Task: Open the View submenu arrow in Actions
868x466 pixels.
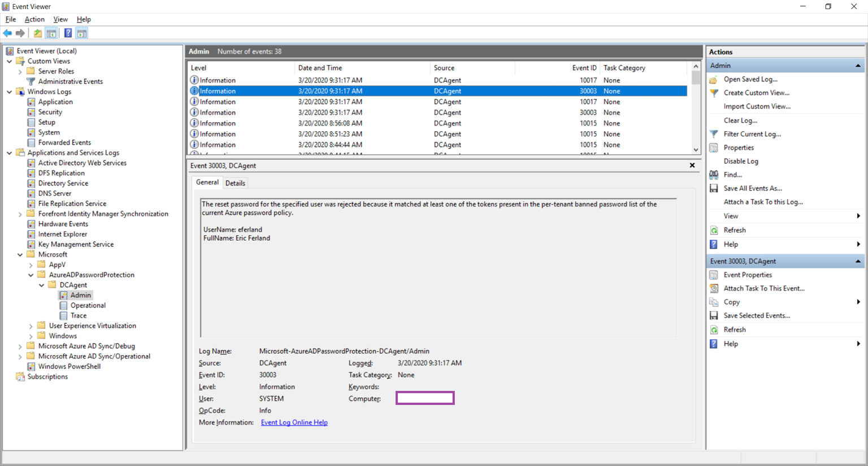Action: pyautogui.click(x=858, y=216)
